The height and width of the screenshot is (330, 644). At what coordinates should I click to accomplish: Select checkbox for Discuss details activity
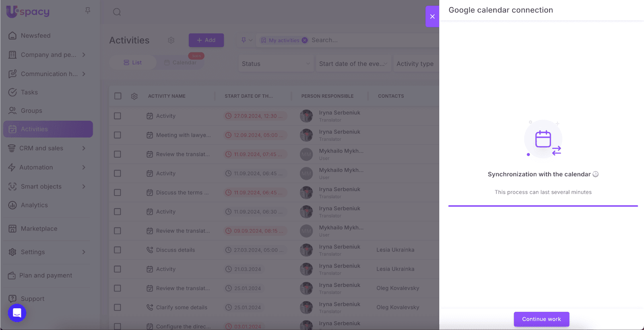click(x=118, y=250)
